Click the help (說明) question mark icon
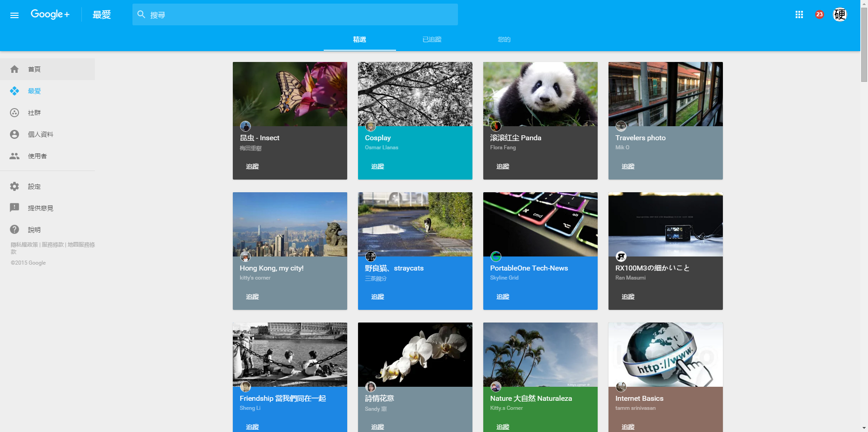Viewport: 868px width, 432px height. (x=14, y=230)
